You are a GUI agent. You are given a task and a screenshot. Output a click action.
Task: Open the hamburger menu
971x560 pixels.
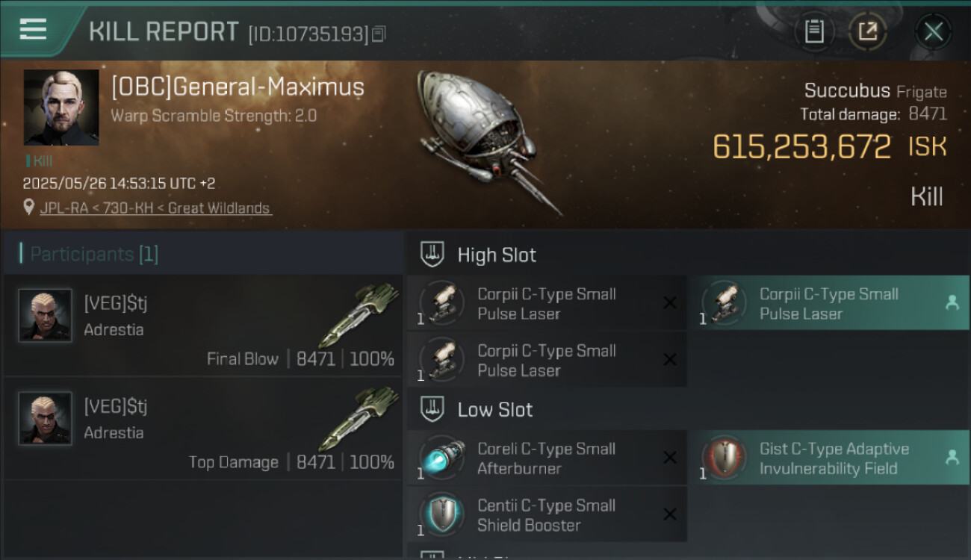point(34,30)
